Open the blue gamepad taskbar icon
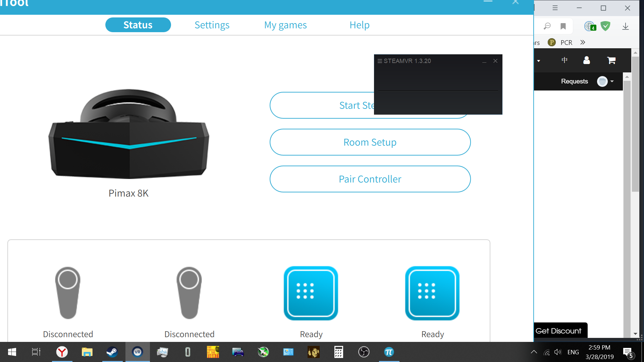This screenshot has height=362, width=644. [x=238, y=352]
